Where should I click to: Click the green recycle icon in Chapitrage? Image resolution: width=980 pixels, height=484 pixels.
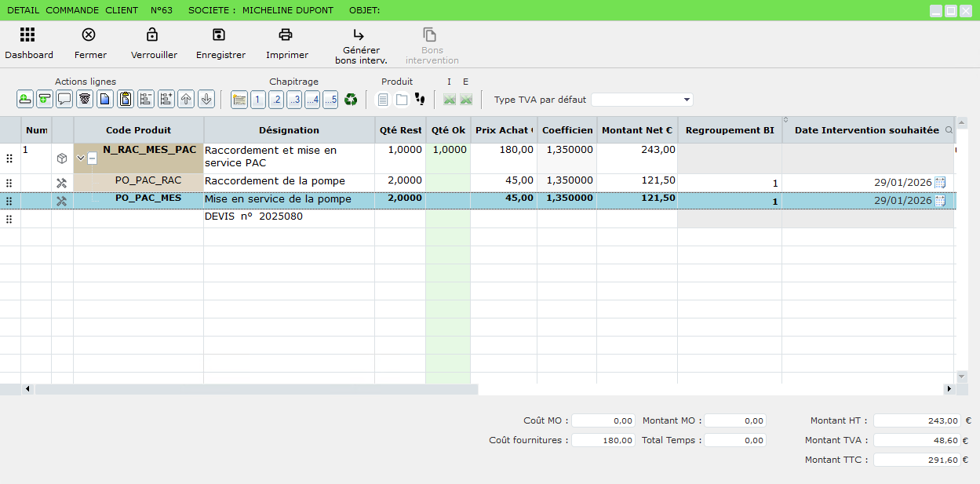tap(351, 100)
